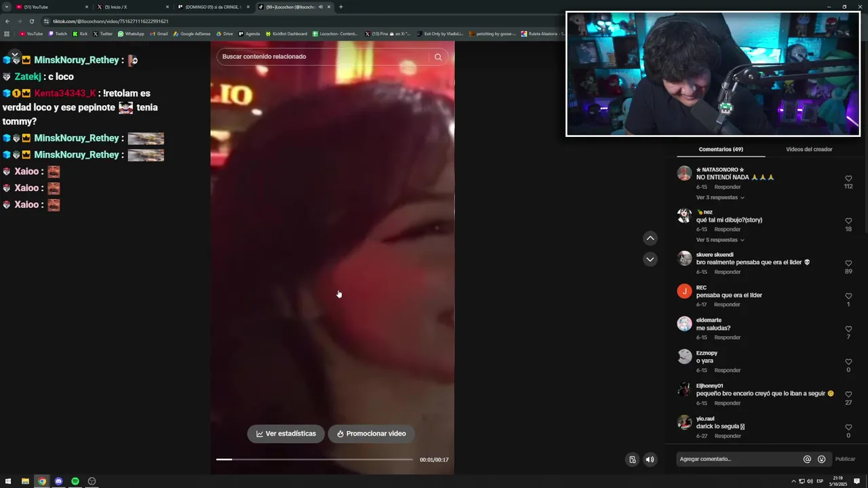Click the search magnifier icon in TikTok search bar
This screenshot has width=868, height=488.
pos(438,57)
